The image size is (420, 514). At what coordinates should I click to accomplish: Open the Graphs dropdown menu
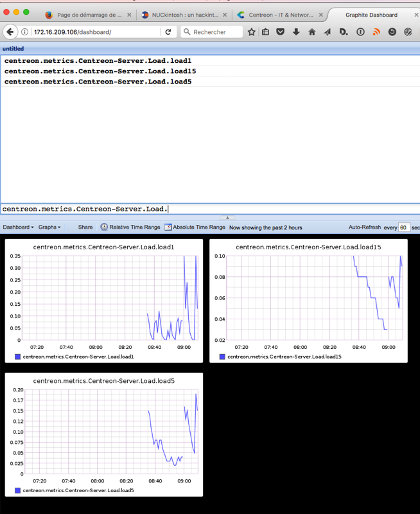(x=49, y=227)
